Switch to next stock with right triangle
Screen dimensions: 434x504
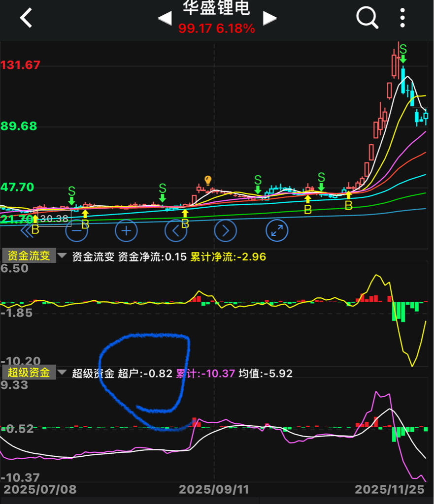click(269, 18)
